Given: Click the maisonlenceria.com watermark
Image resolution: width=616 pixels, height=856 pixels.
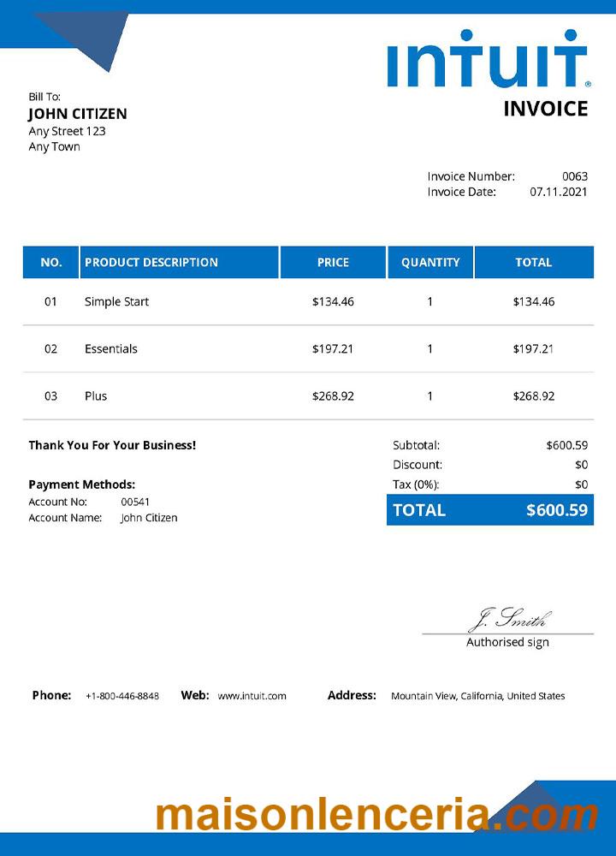Looking at the screenshot, I should 376,814.
